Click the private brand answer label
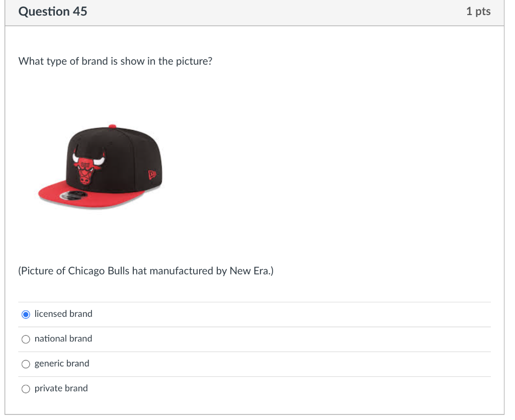 point(61,388)
